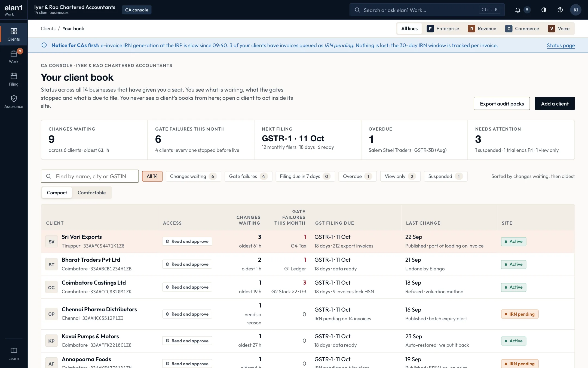Click the BT avatar for Bharat Traders
588x368 pixels.
pos(51,264)
